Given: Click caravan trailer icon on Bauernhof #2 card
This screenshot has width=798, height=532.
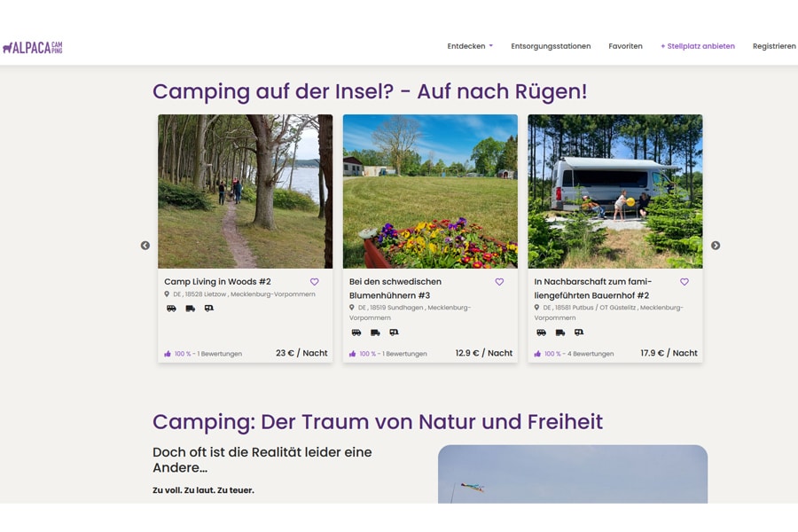Looking at the screenshot, I should (x=579, y=332).
